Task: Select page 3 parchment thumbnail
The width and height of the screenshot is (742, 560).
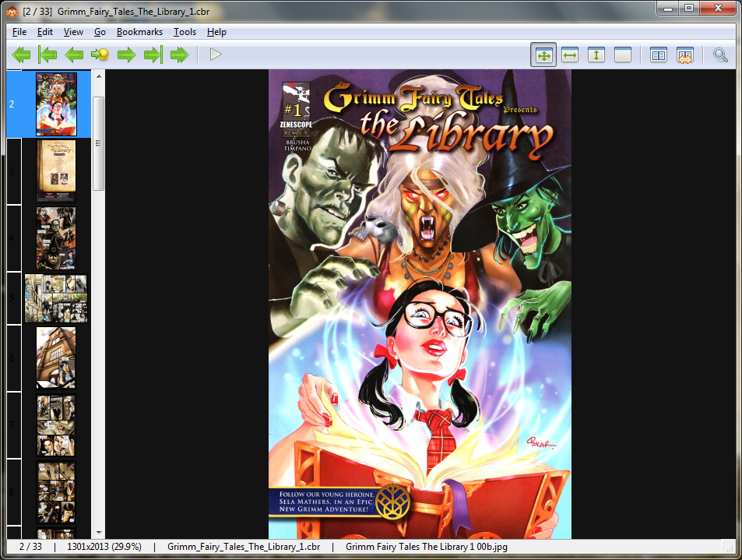Action: point(56,171)
